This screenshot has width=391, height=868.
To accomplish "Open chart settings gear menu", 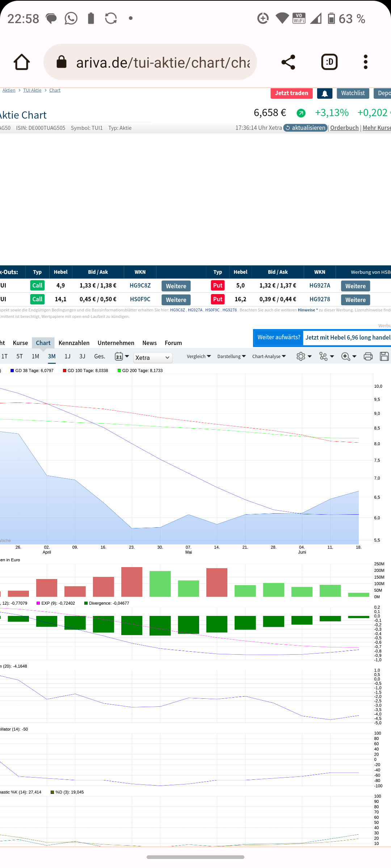I will point(304,356).
